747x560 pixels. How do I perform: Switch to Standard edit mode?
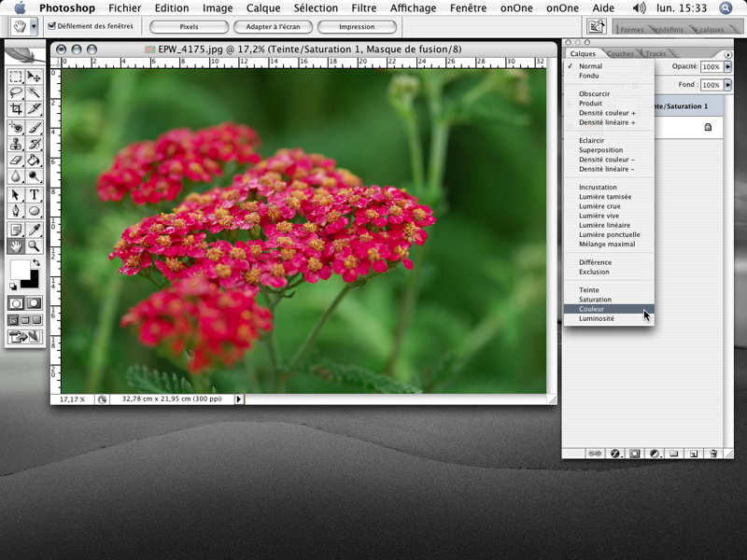point(16,303)
